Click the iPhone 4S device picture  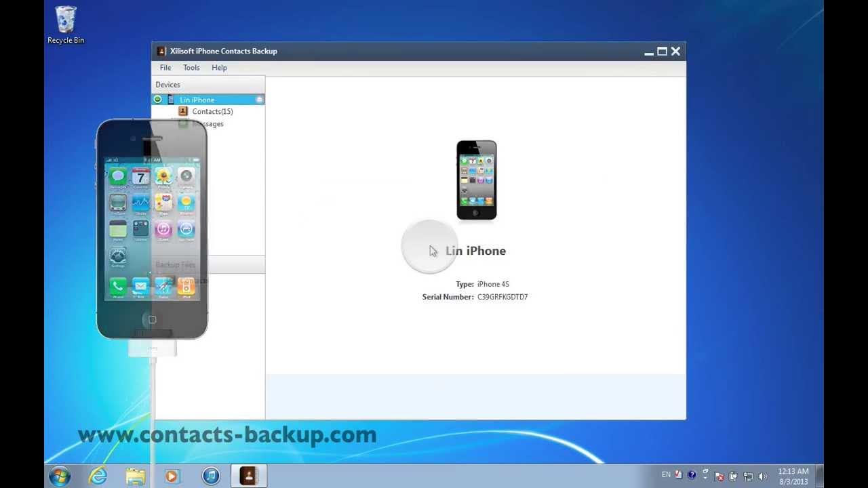point(476,180)
